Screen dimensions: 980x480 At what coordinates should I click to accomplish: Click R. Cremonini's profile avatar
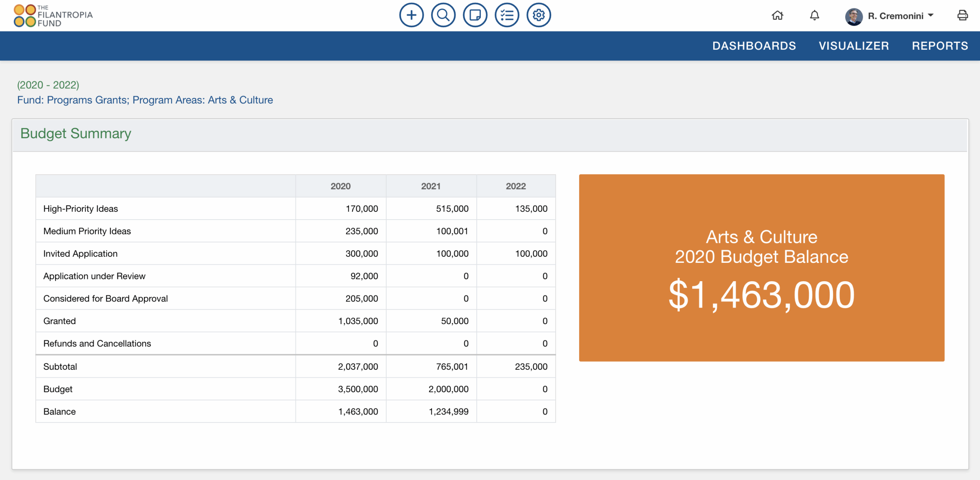[x=855, y=16]
